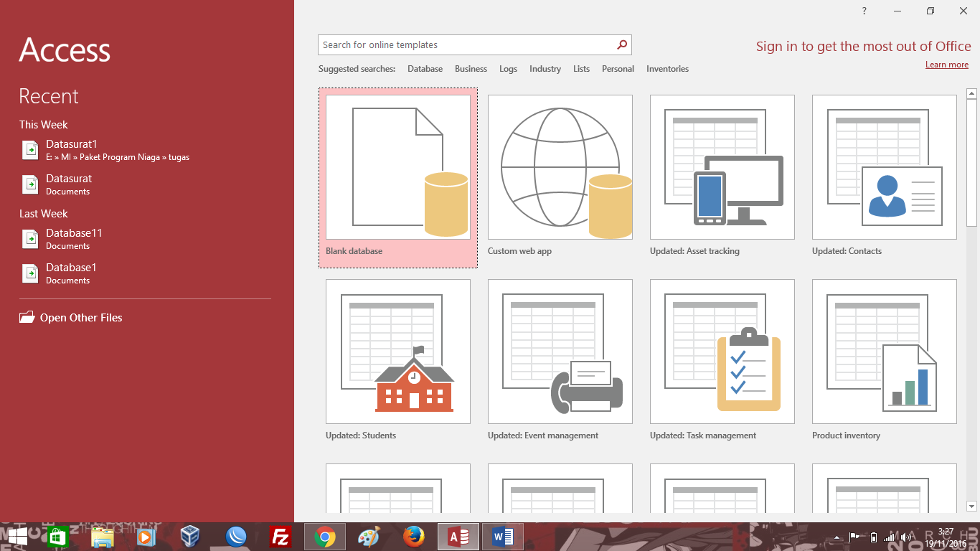
Task: Search suggested category Personal
Action: pyautogui.click(x=618, y=69)
